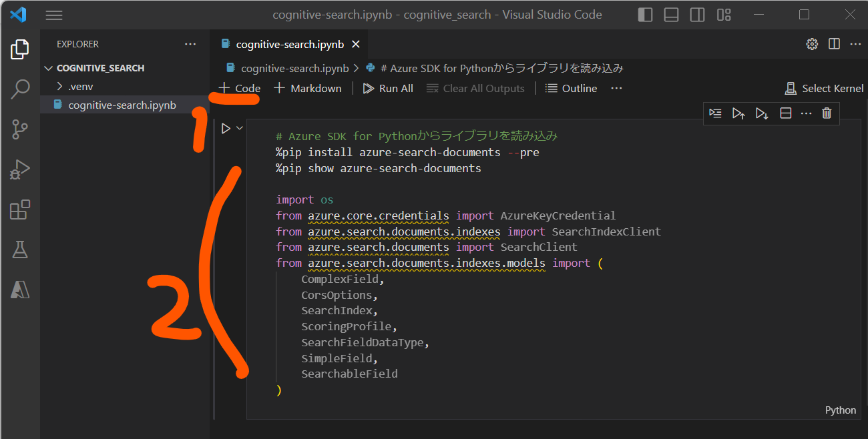The height and width of the screenshot is (439, 868).
Task: Place cursor on the pip install line
Action: click(407, 152)
